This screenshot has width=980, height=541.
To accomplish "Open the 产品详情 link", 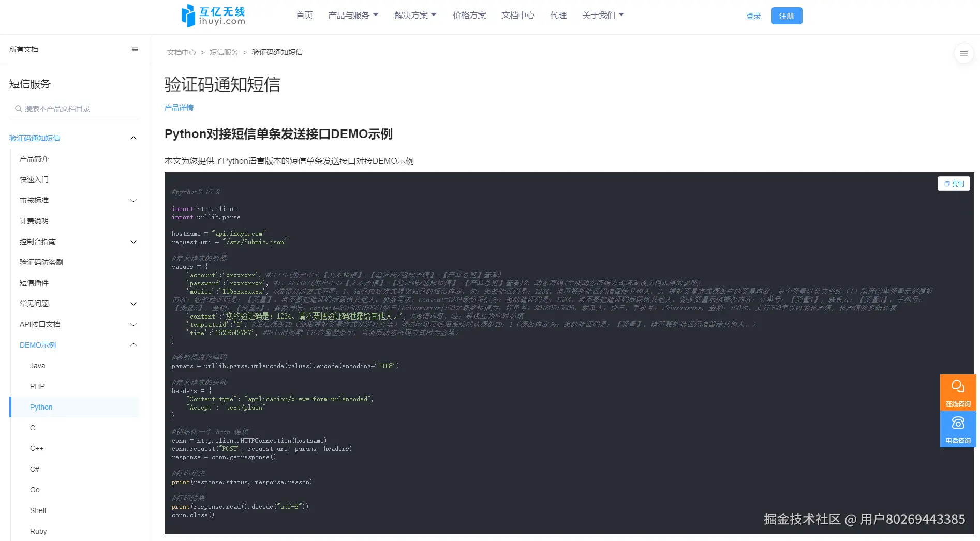I will click(x=179, y=108).
